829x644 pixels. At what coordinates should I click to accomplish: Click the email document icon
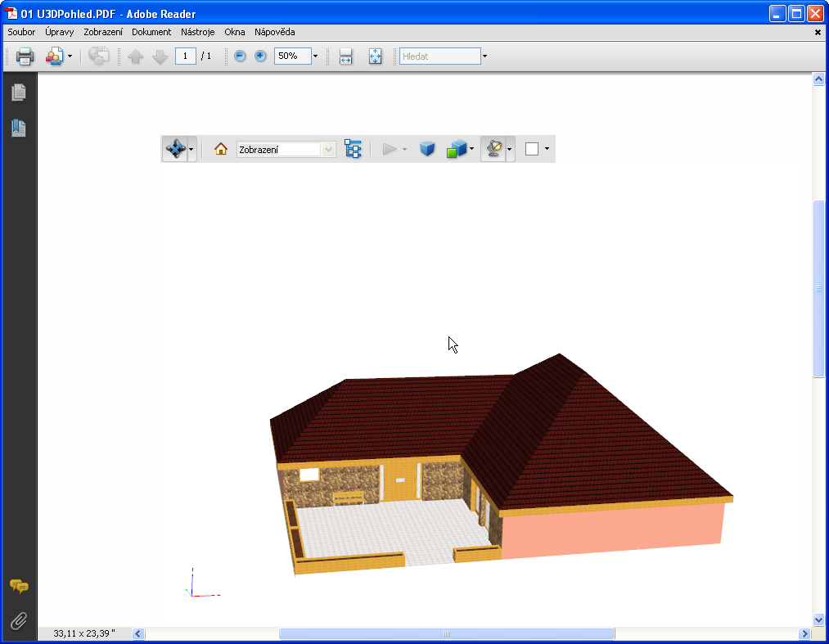click(54, 56)
